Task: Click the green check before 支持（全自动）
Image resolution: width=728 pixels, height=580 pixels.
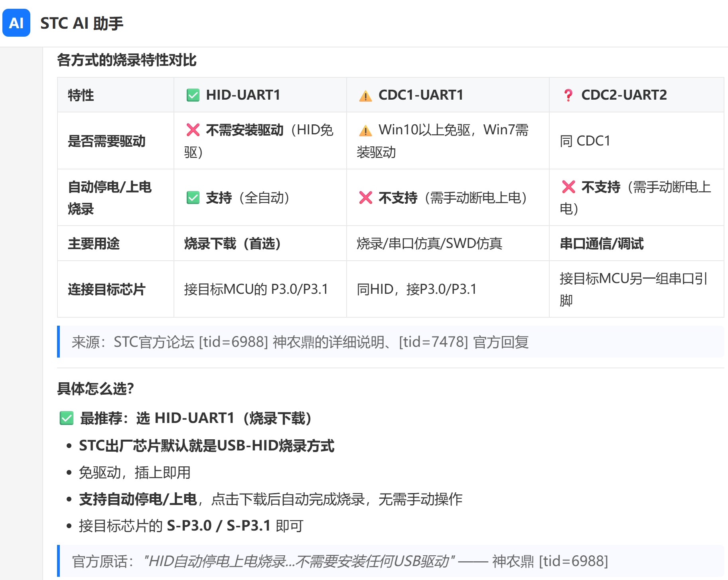Action: (x=193, y=197)
